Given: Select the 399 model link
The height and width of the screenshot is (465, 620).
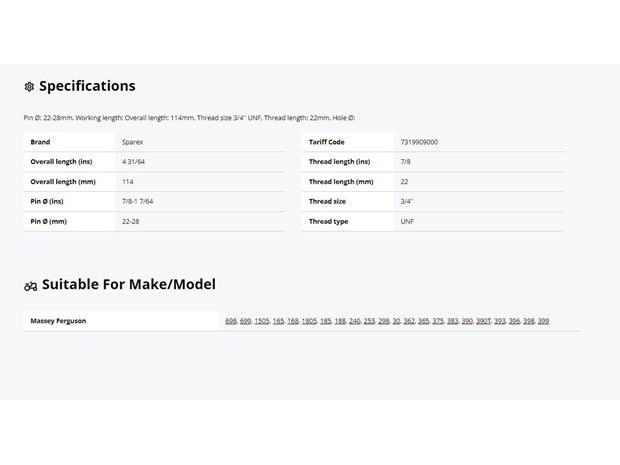Looking at the screenshot, I should click(543, 321).
